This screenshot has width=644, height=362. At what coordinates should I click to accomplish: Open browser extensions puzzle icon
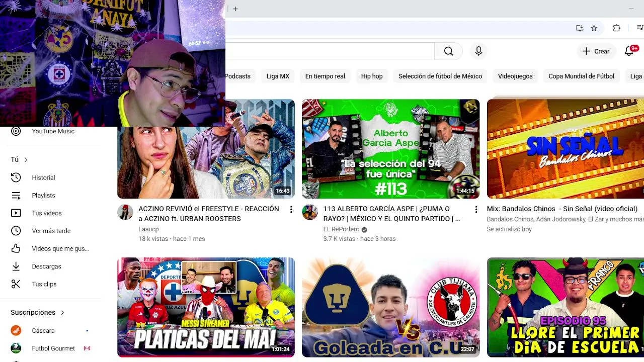click(616, 28)
